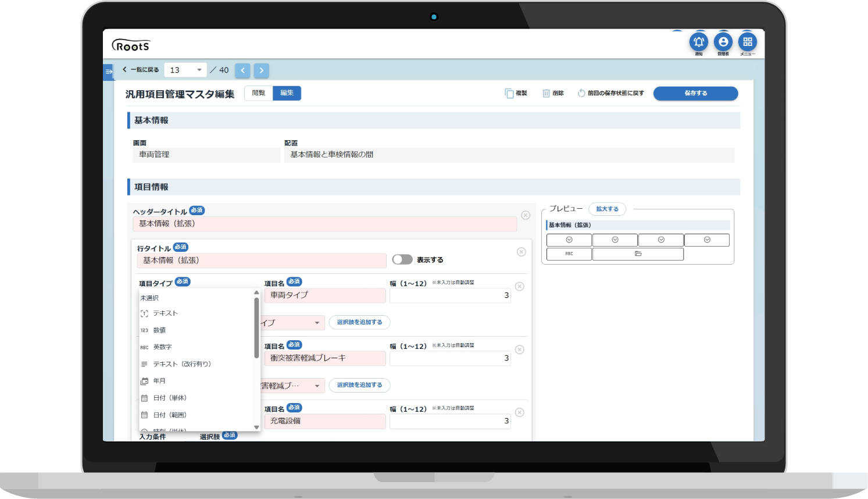
Task: Go to the next record arrow
Action: click(x=262, y=70)
